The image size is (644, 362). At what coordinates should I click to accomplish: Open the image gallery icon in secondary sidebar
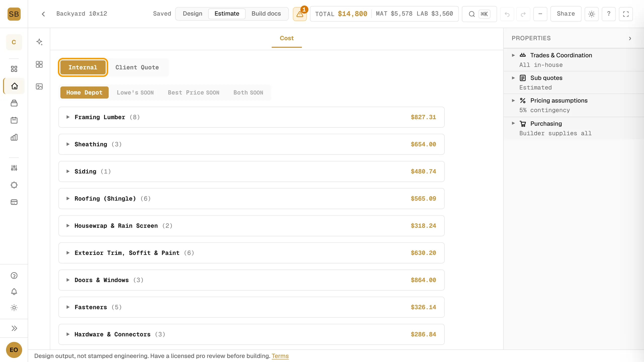[39, 86]
